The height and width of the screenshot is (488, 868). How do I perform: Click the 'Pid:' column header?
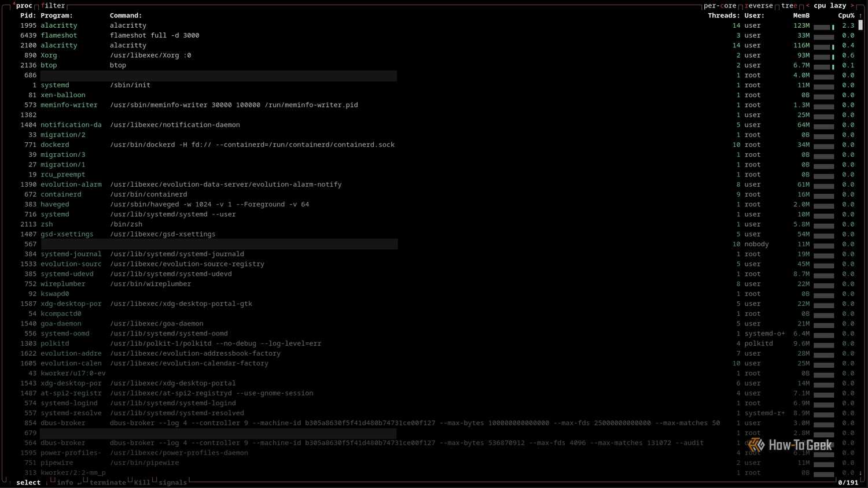(28, 16)
